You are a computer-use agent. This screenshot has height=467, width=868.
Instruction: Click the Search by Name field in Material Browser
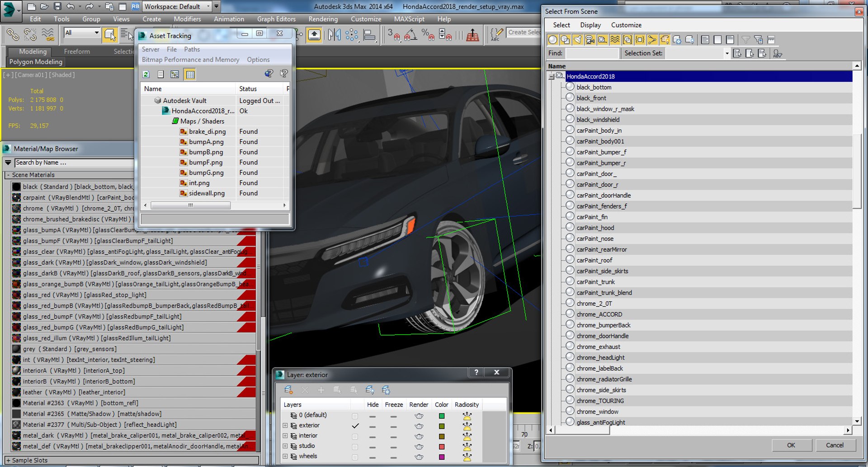74,163
